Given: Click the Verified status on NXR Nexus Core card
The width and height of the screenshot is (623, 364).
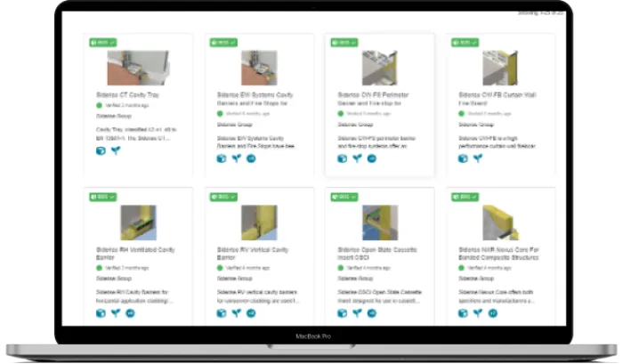Looking at the screenshot, I should point(485,268).
